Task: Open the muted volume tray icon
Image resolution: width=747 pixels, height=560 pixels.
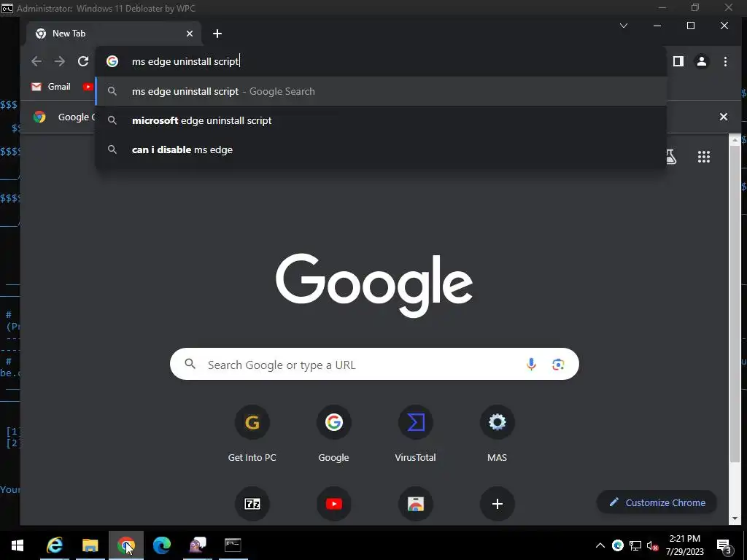Action: click(x=652, y=545)
